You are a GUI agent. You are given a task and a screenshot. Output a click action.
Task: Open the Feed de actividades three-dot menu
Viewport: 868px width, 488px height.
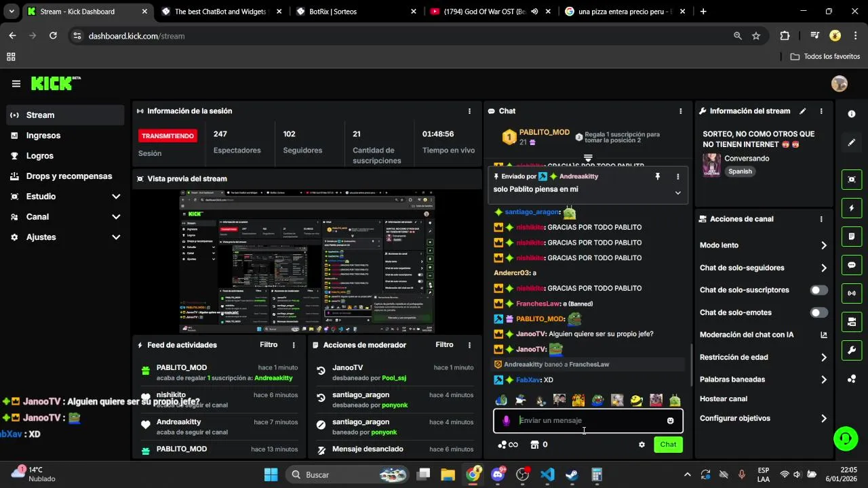point(294,345)
